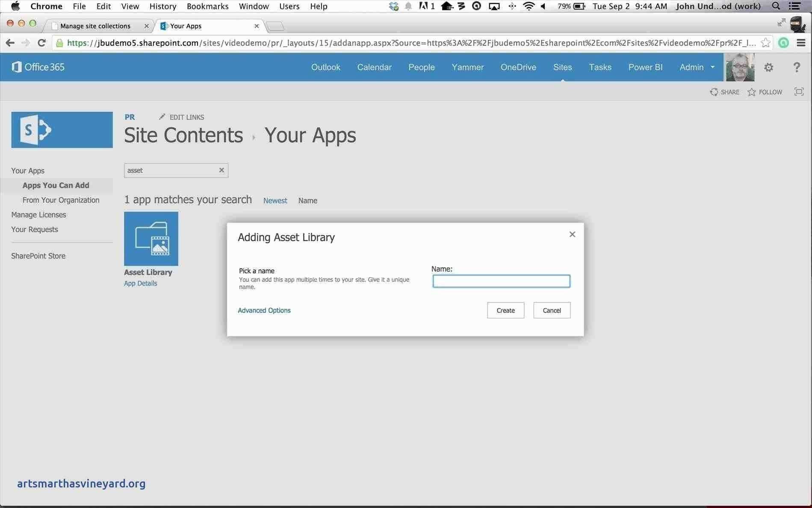This screenshot has width=812, height=508.
Task: Expand the Admin dropdown arrow
Action: click(x=712, y=67)
